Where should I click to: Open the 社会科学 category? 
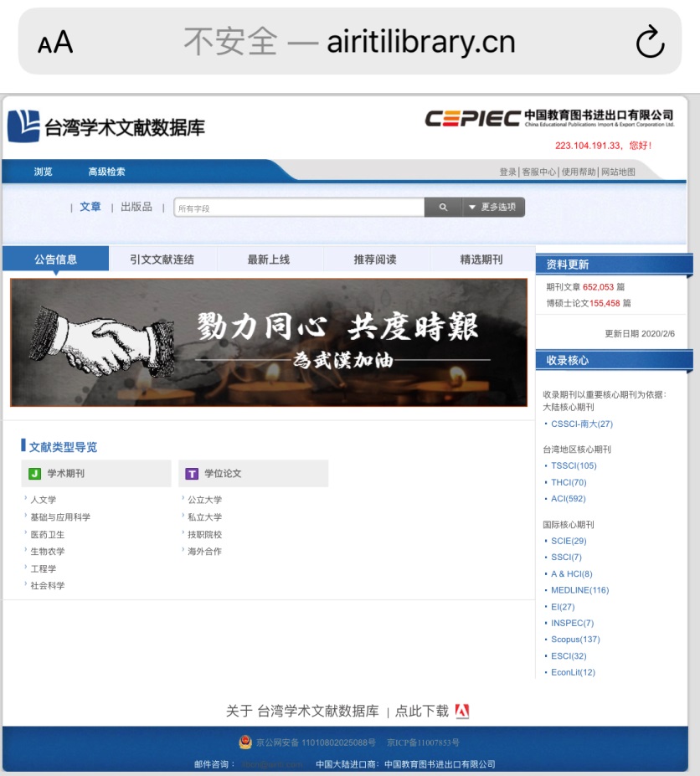[x=48, y=585]
